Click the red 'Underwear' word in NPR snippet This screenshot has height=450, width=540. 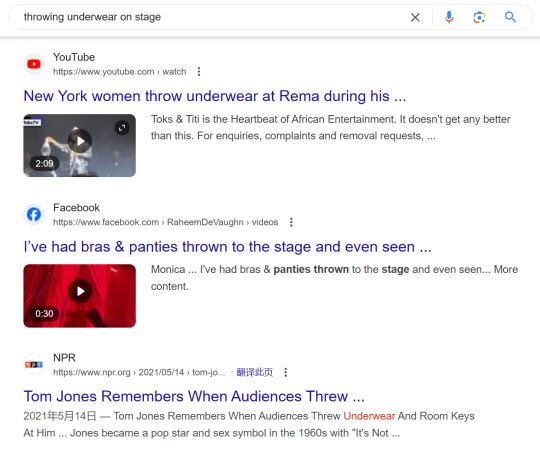[x=369, y=416]
